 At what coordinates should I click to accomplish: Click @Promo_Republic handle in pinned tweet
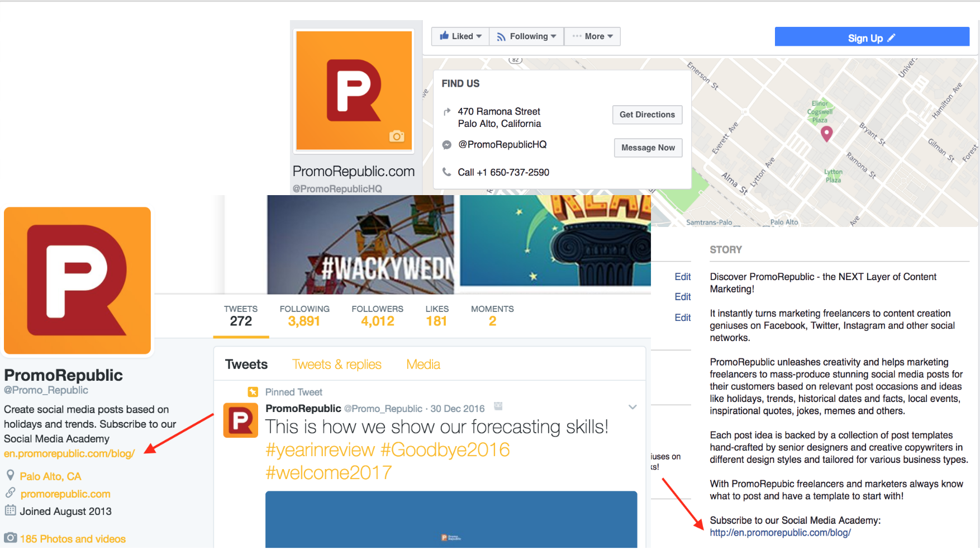tap(383, 409)
